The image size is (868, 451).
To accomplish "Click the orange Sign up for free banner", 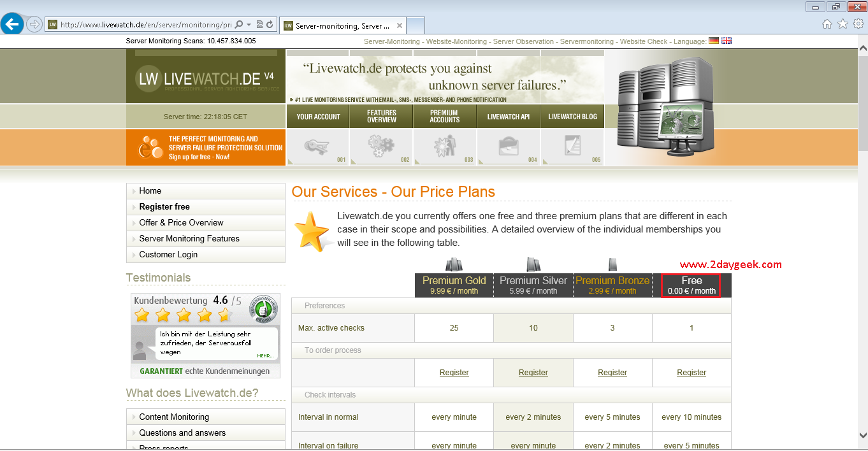I will (206, 148).
